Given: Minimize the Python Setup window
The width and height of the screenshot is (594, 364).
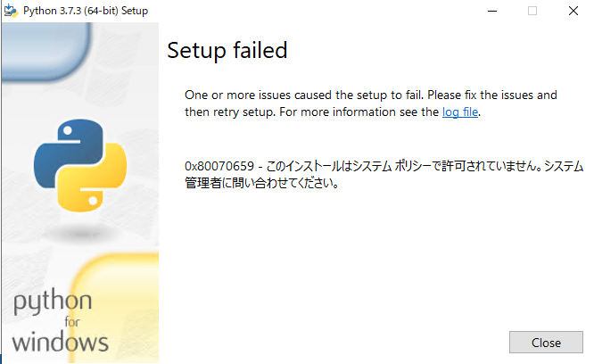Looking at the screenshot, I should tap(492, 11).
